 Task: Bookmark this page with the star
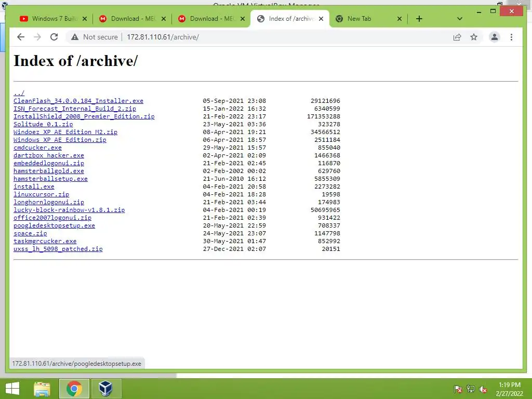474,37
